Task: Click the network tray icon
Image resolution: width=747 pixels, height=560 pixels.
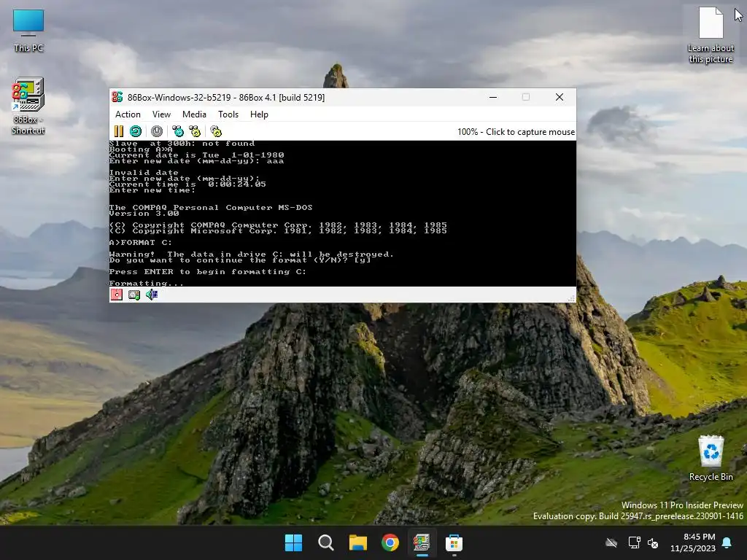Action: click(x=634, y=542)
